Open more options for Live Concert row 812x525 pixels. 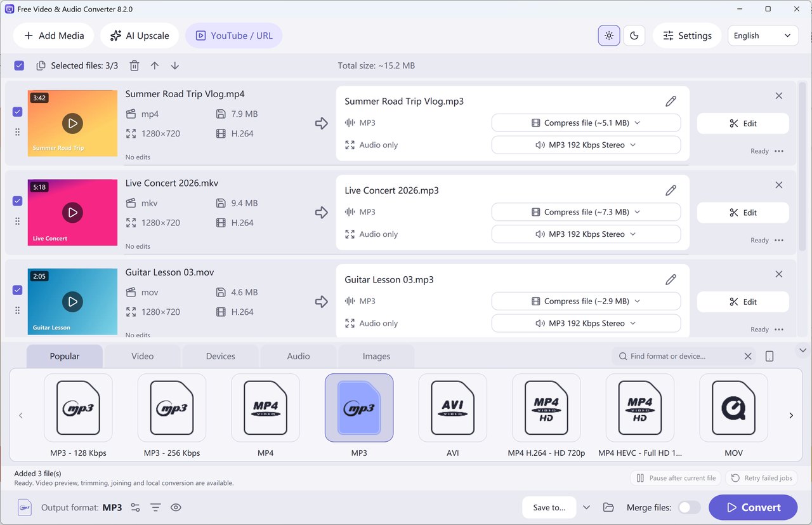(779, 241)
